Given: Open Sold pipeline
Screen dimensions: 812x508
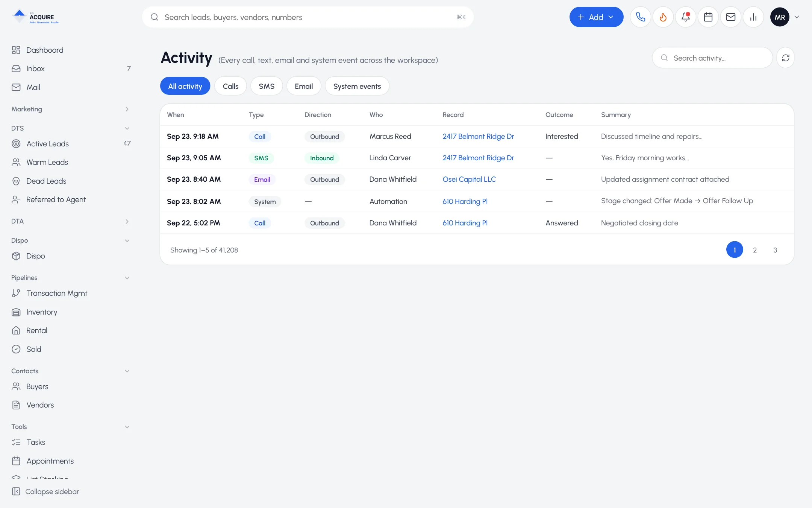Looking at the screenshot, I should point(70,349).
